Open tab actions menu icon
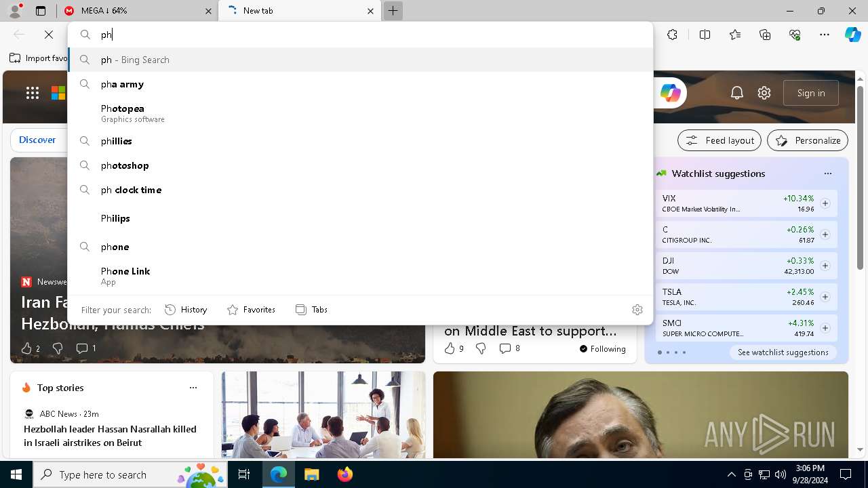This screenshot has height=488, width=868. click(x=41, y=11)
